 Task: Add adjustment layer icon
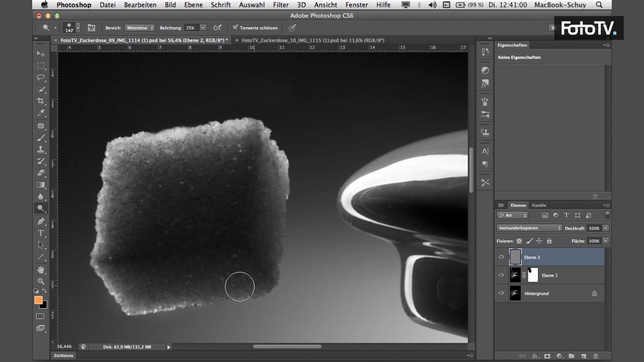click(559, 356)
